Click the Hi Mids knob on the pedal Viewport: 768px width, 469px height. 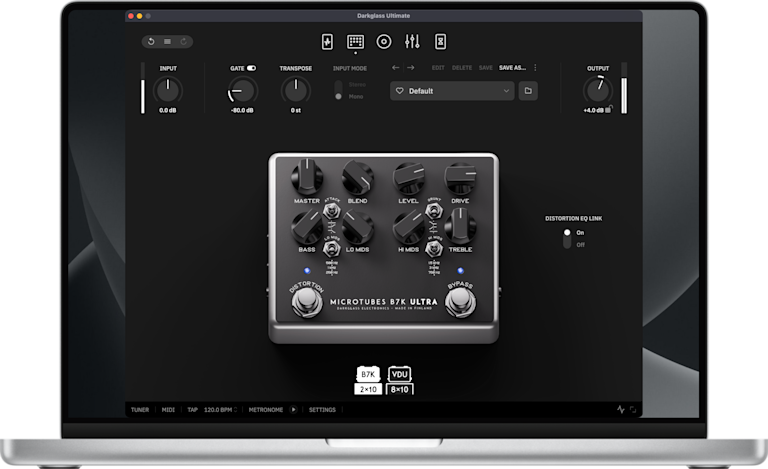point(408,226)
